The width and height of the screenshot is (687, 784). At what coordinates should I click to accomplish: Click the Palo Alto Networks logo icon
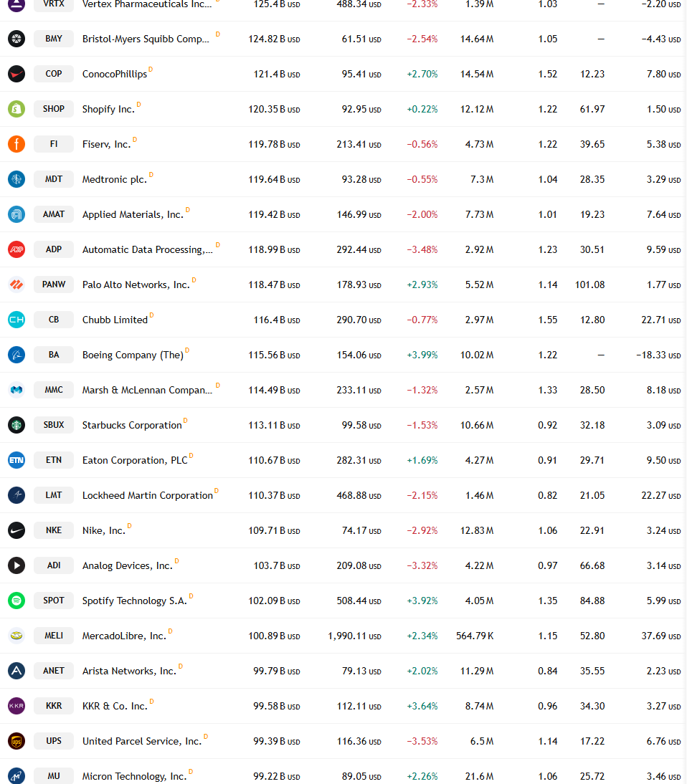click(x=16, y=285)
